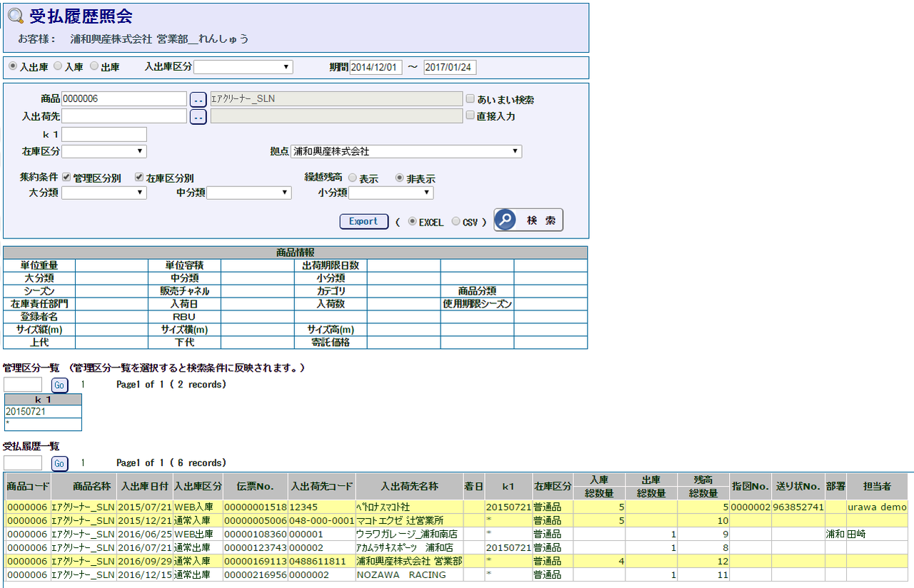Enable the 直接入力 checkbox
914x588 pixels.
coord(471,116)
